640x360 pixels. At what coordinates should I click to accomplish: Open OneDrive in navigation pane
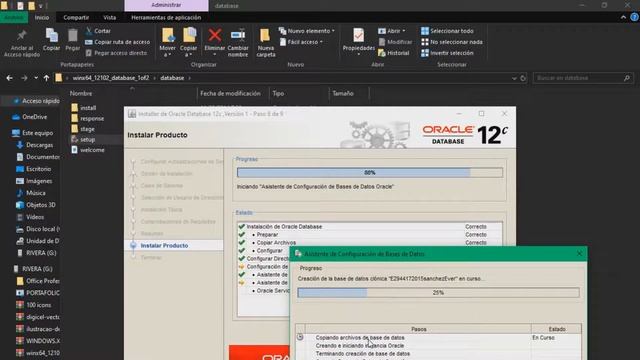[30, 117]
